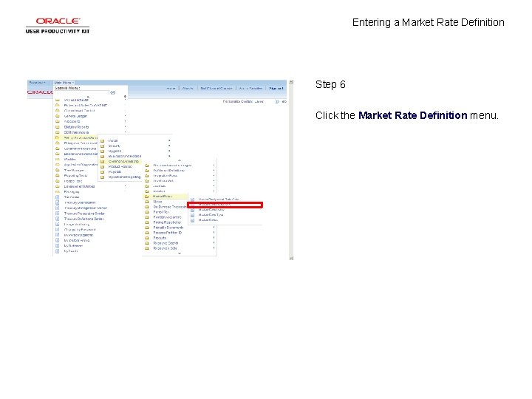The width and height of the screenshot is (532, 399).
Task: Click the Resource Sets folder icon
Action: click(147, 248)
